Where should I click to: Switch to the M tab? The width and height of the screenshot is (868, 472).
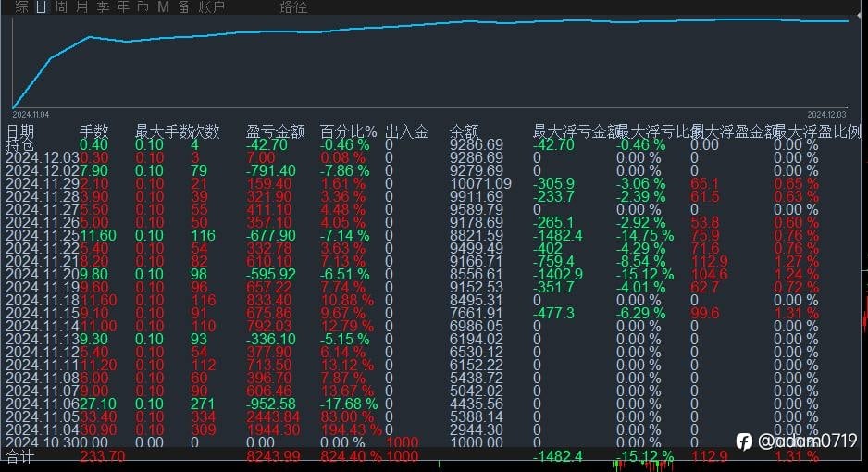(x=163, y=6)
